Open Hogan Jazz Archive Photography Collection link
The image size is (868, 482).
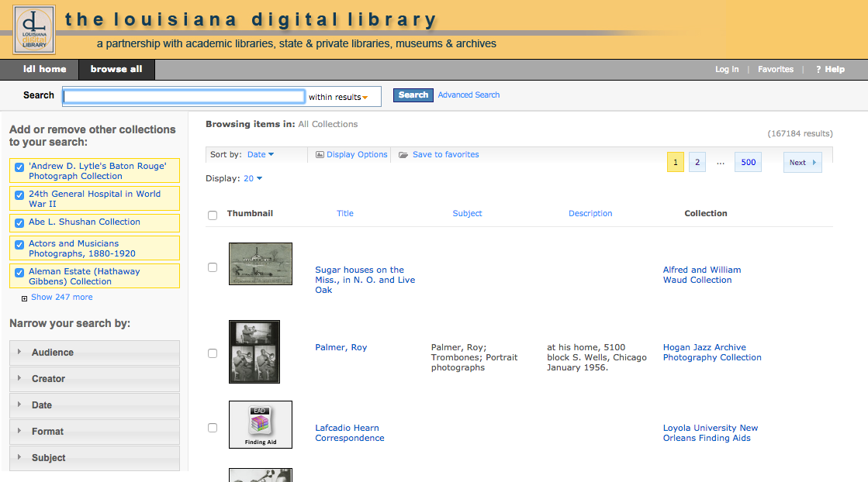[x=712, y=353]
